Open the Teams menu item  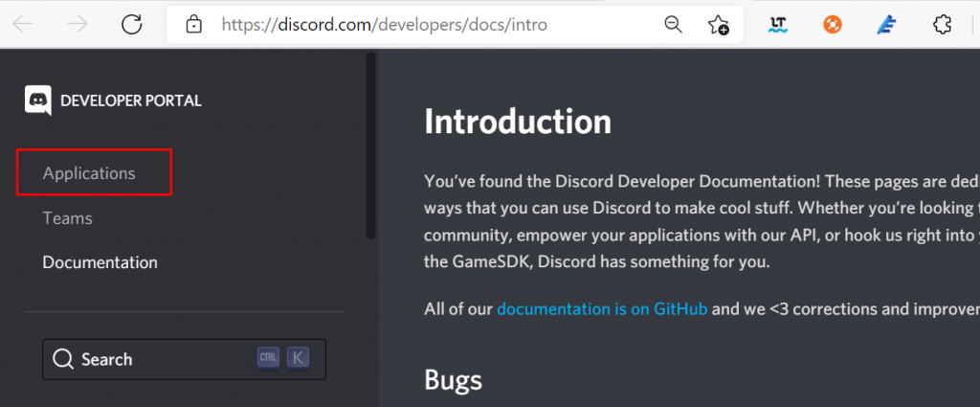coord(68,218)
